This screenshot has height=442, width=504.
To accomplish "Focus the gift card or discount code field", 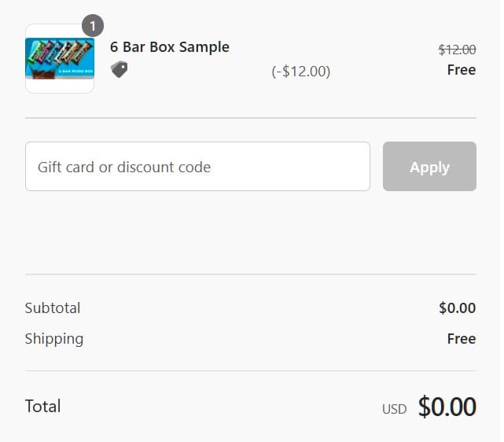I will pyautogui.click(x=197, y=167).
